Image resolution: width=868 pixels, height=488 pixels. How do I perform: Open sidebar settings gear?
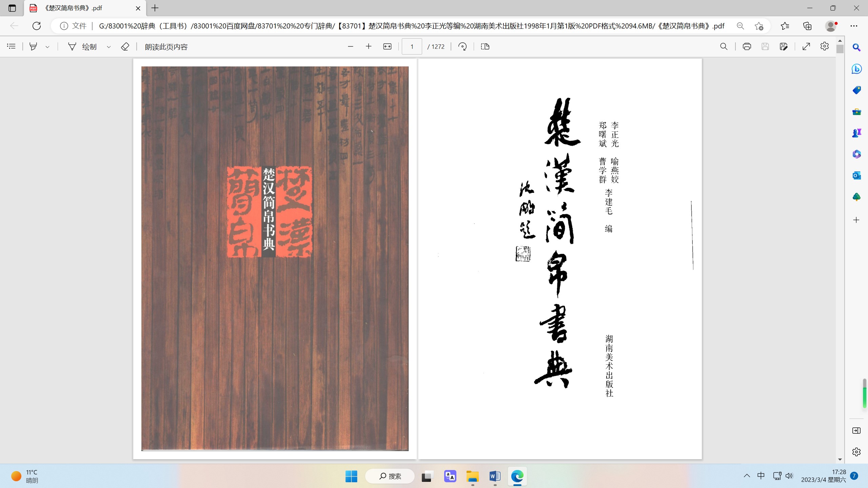tap(856, 452)
